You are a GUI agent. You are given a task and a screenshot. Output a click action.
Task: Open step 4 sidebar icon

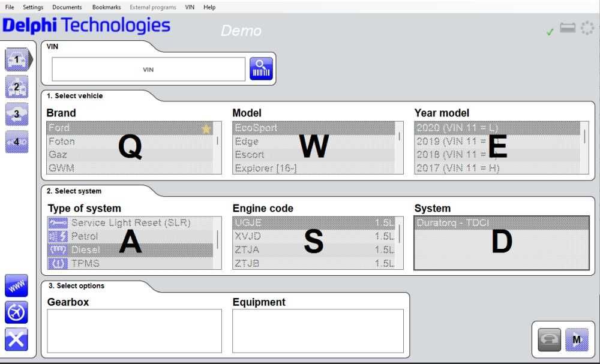pyautogui.click(x=17, y=142)
